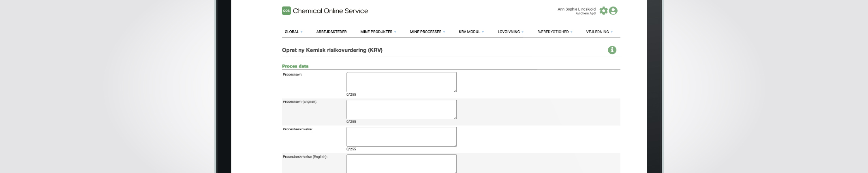Image resolution: width=868 pixels, height=173 pixels.
Task: Click the Chemical Online Service title link
Action: click(x=330, y=11)
